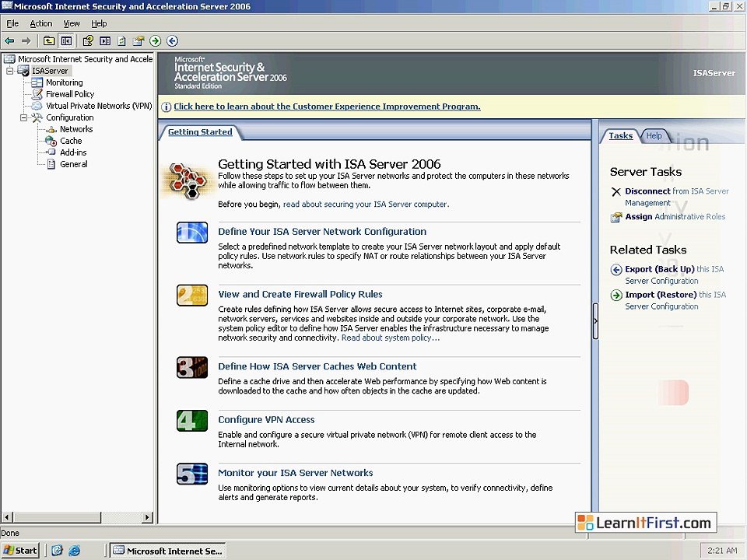This screenshot has height=560, width=747.
Task: Select Networks under Configuration
Action: [76, 129]
